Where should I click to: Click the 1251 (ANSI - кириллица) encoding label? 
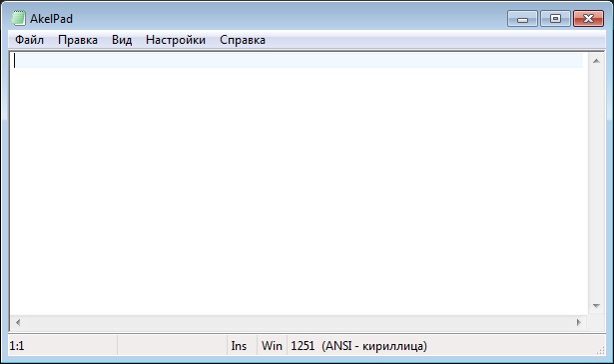(358, 346)
